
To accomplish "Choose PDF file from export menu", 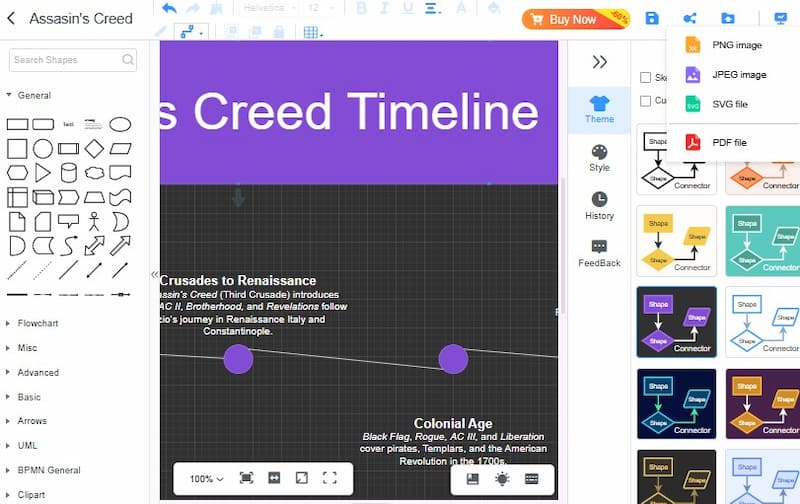I will click(x=729, y=142).
